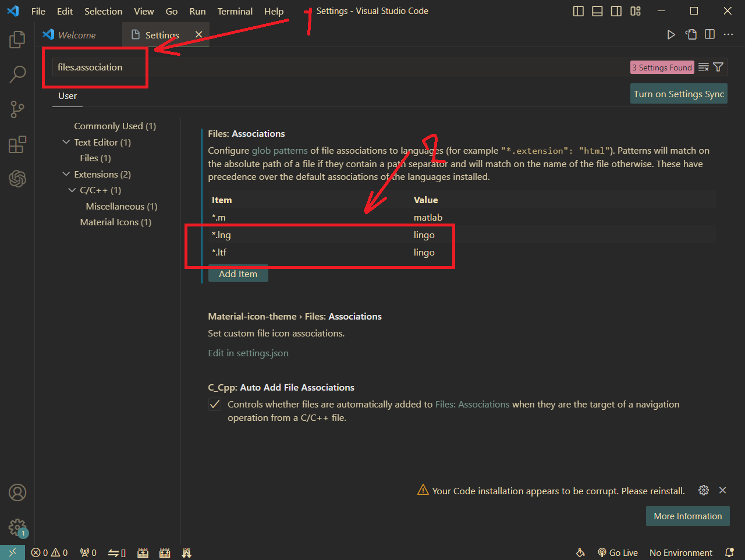Select Files (1) in settings tree
This screenshot has width=745, height=560.
point(95,158)
